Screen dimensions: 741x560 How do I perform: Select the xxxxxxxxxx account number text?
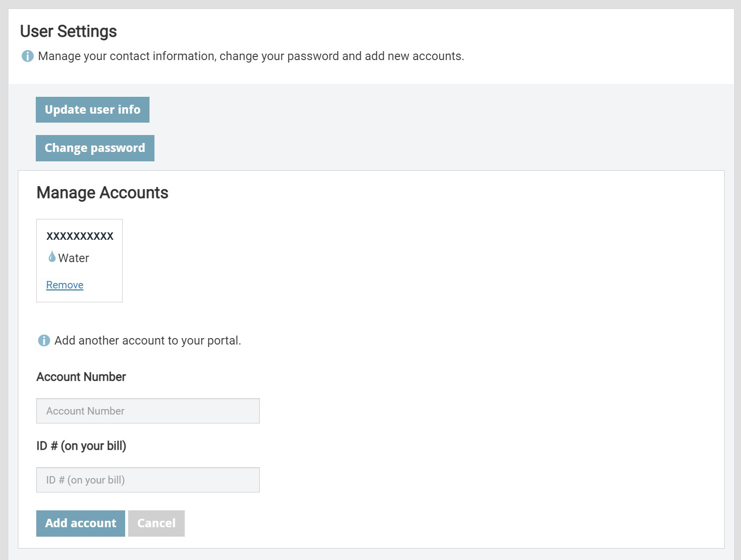point(80,236)
